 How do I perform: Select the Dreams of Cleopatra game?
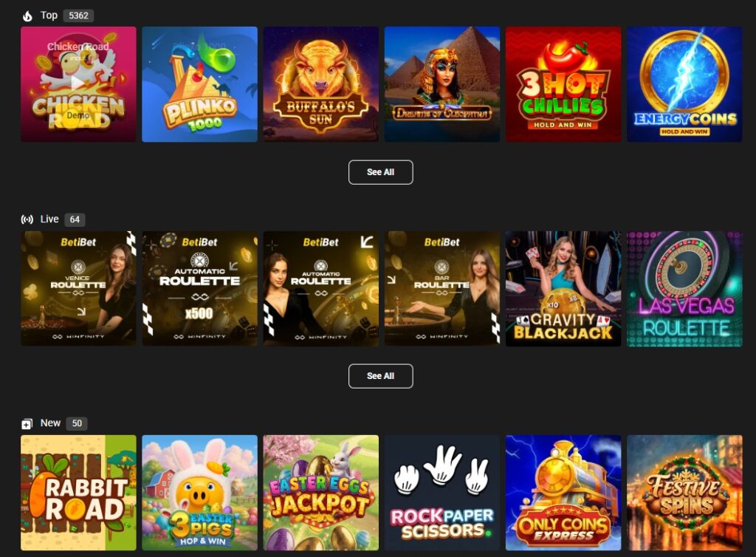coord(442,84)
